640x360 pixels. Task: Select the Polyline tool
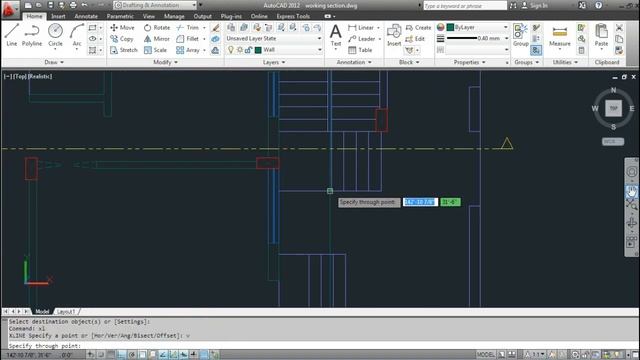click(32, 35)
